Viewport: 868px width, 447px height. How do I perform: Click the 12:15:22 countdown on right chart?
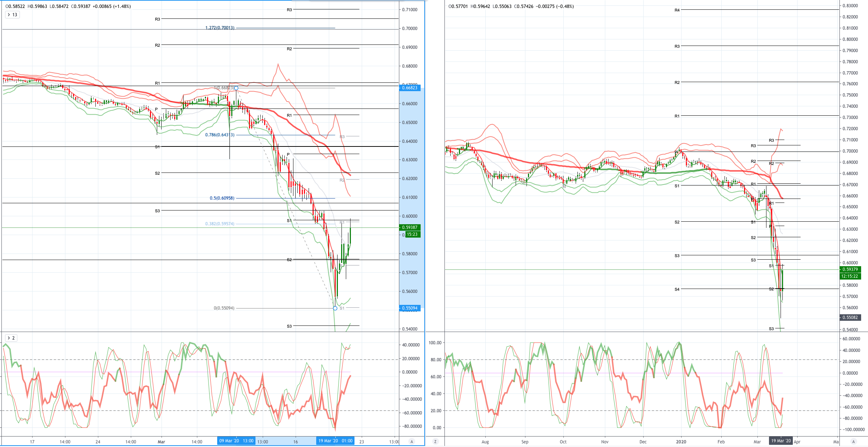pyautogui.click(x=850, y=276)
